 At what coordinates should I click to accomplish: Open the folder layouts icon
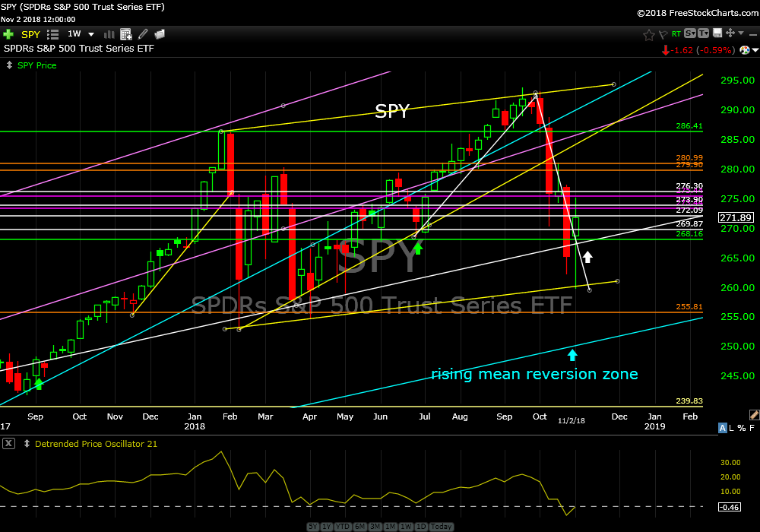pyautogui.click(x=159, y=34)
